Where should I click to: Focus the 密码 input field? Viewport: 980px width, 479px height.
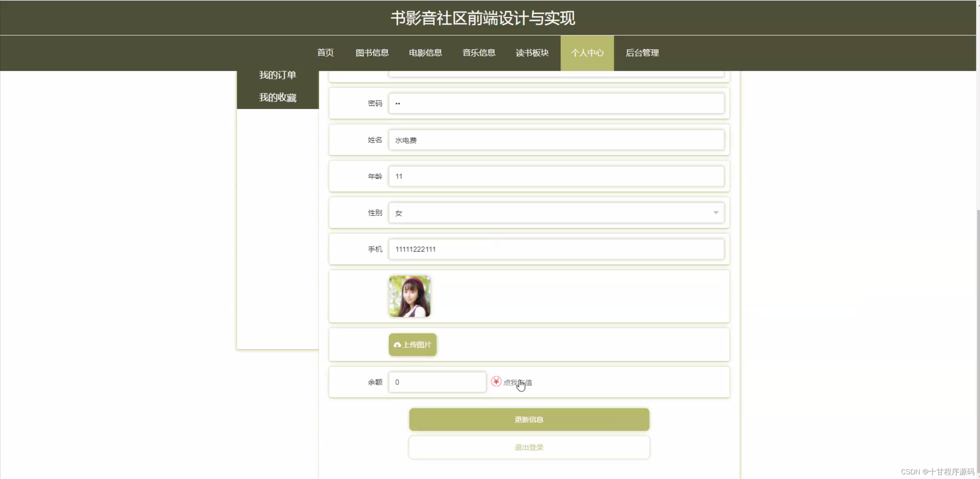click(556, 104)
